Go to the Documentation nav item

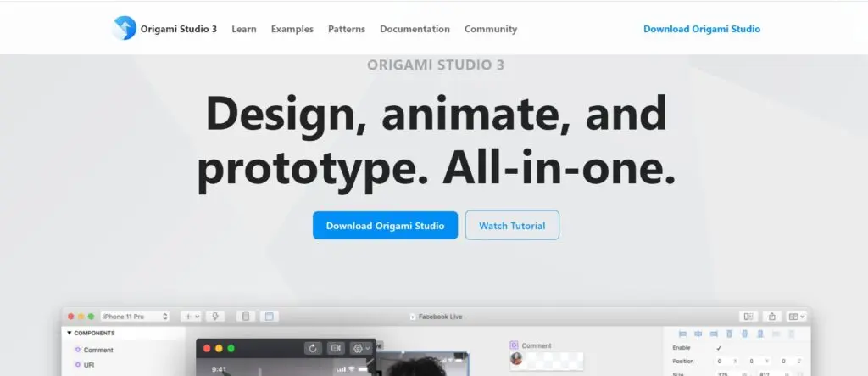coord(415,29)
